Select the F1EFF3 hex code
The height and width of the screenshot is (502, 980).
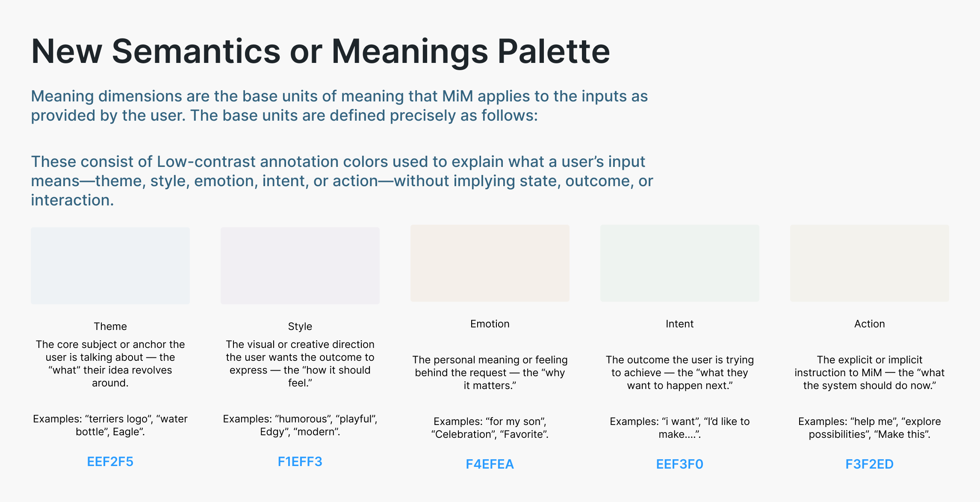[x=300, y=462]
